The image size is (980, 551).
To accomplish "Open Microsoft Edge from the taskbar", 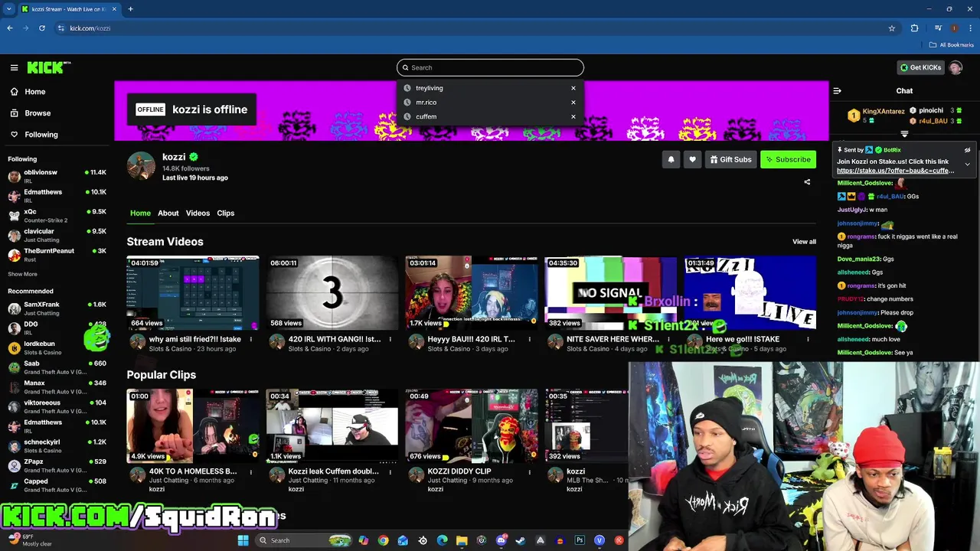I will (x=442, y=540).
